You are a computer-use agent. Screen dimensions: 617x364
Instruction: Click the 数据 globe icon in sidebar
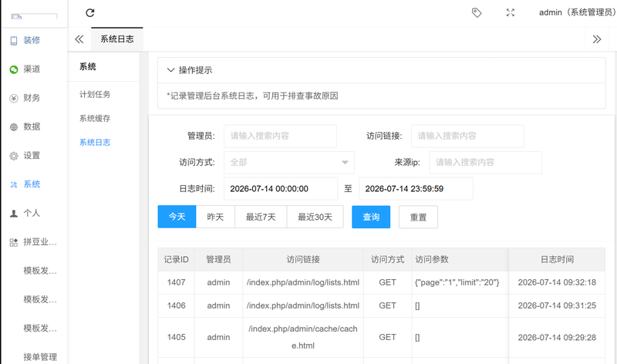click(x=14, y=127)
